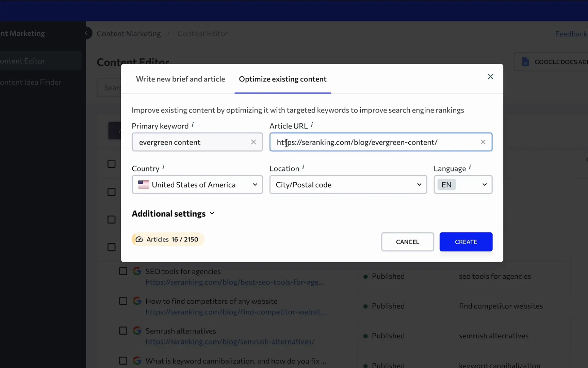The width and height of the screenshot is (588, 368).
Task: Click the Articles 16 / 2150 counter badge
Action: [167, 239]
